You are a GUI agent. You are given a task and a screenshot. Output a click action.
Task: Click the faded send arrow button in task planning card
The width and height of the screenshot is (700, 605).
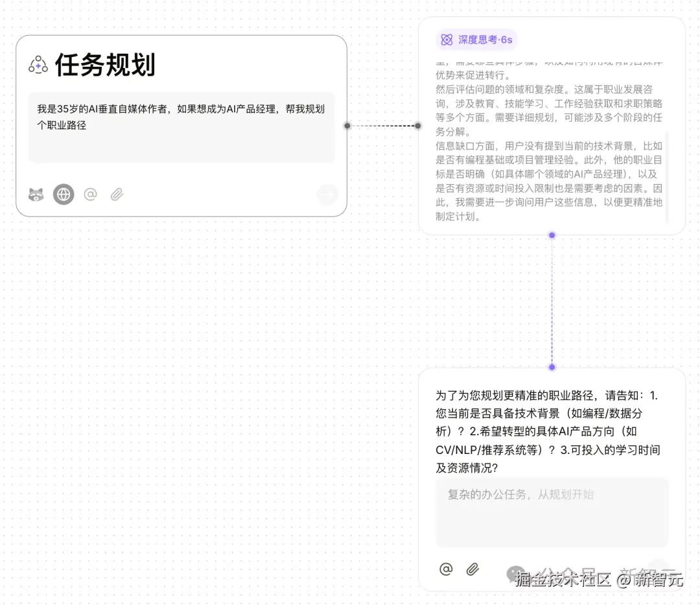327,195
